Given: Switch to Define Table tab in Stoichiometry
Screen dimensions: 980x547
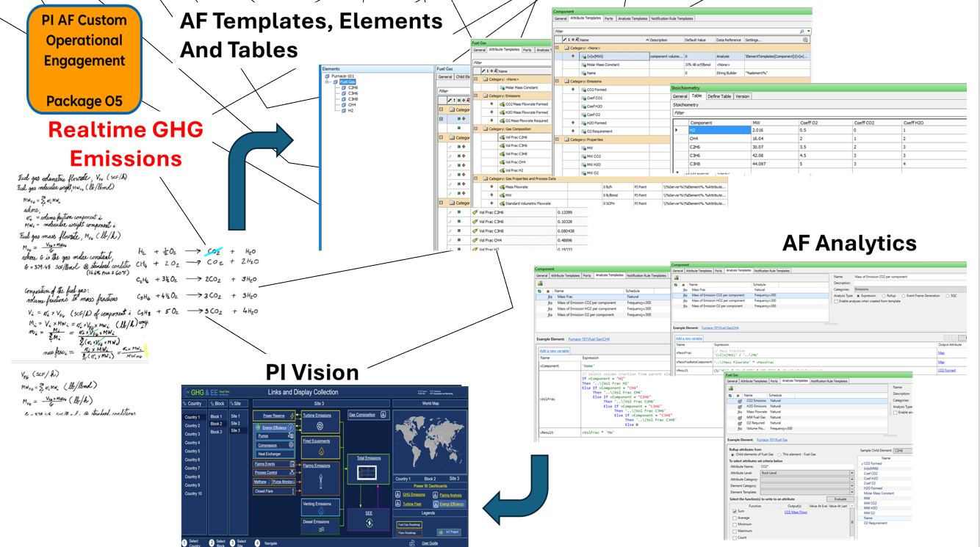Looking at the screenshot, I should [x=719, y=96].
